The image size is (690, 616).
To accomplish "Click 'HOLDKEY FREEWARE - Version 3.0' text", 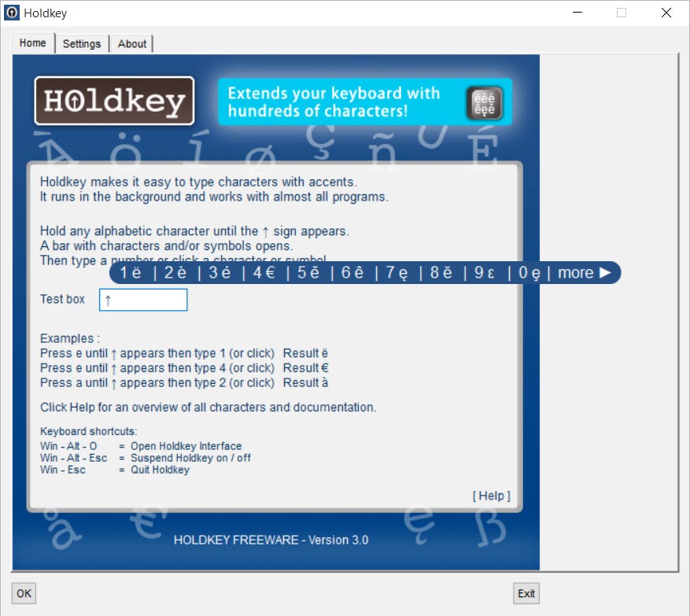I will [x=271, y=540].
